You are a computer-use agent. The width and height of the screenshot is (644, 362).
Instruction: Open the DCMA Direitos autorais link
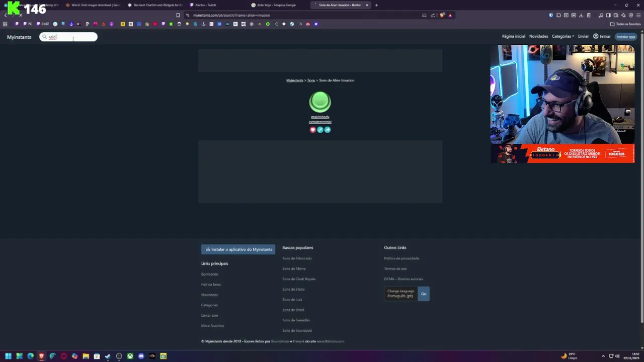click(x=404, y=279)
